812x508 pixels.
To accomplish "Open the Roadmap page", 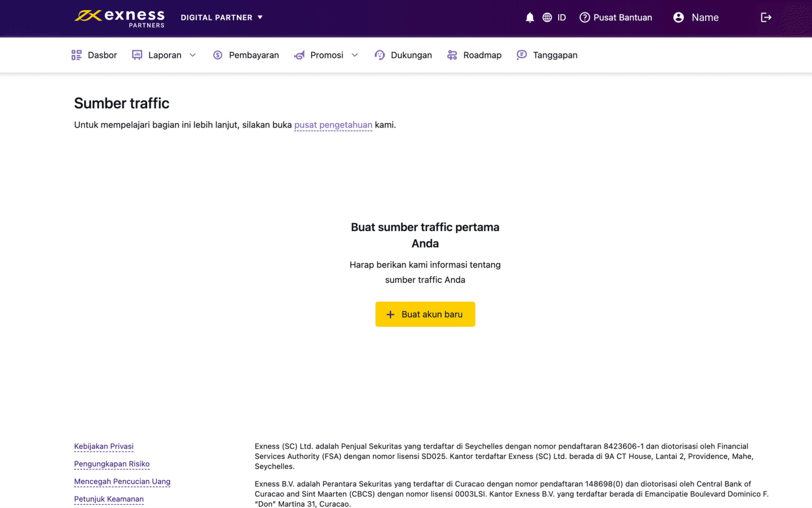I will (482, 55).
